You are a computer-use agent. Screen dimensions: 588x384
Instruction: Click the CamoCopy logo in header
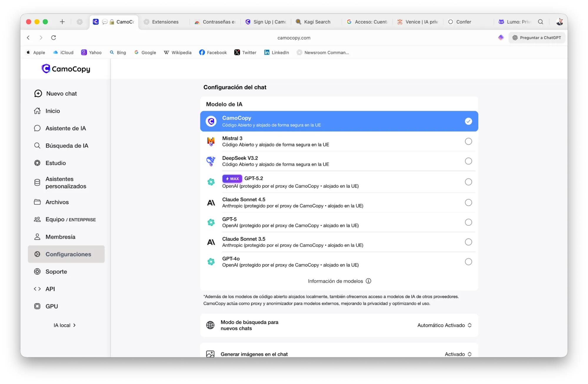pyautogui.click(x=66, y=69)
